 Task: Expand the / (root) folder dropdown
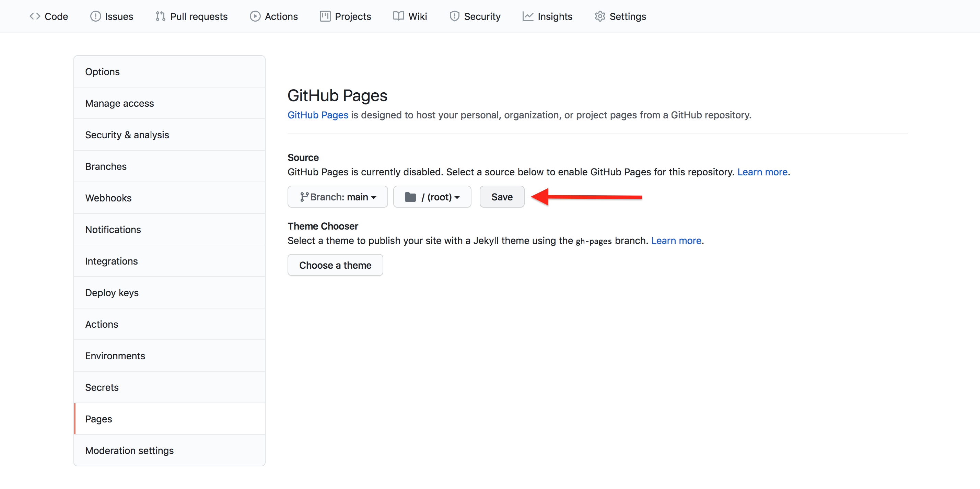coord(432,197)
